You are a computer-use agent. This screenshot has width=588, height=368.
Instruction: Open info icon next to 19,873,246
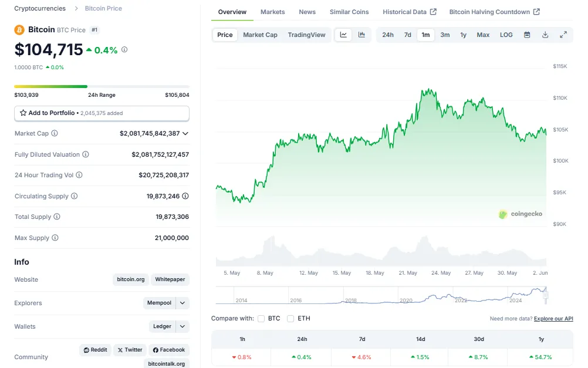click(x=185, y=196)
